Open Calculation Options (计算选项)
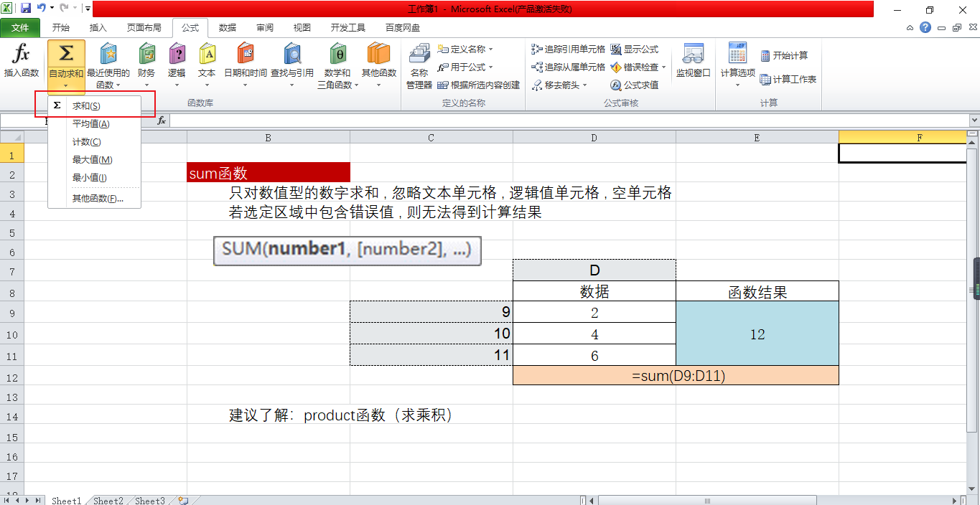This screenshot has width=980, height=505. pos(737,65)
